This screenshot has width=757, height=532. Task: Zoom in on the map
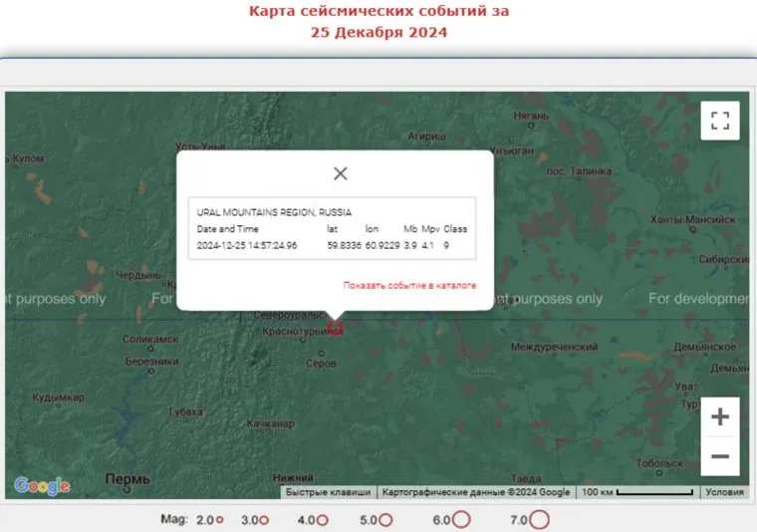720,416
